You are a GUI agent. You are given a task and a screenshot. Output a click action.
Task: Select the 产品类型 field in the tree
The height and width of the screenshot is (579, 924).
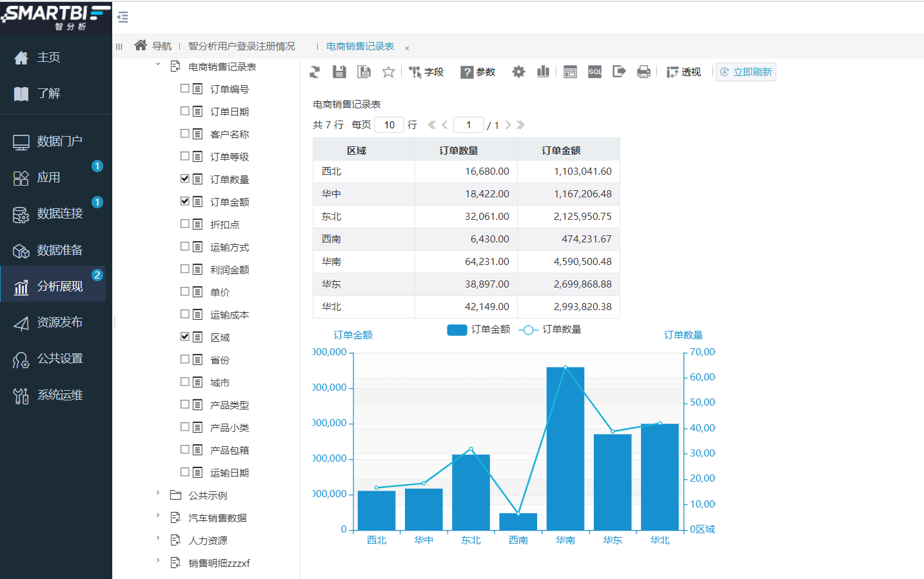pyautogui.click(x=230, y=405)
